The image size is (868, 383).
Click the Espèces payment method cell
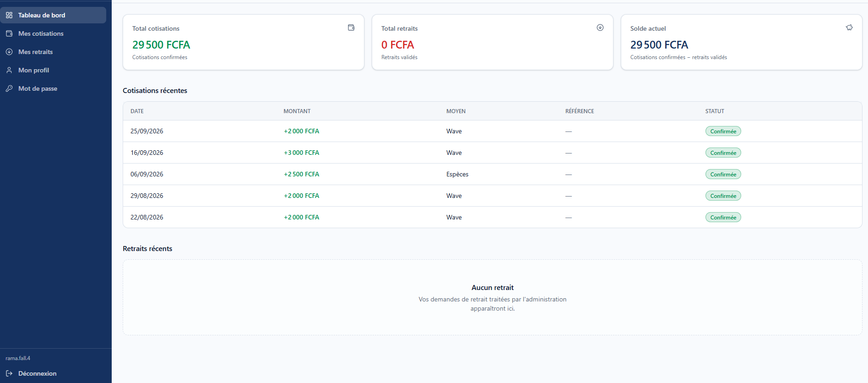click(457, 174)
